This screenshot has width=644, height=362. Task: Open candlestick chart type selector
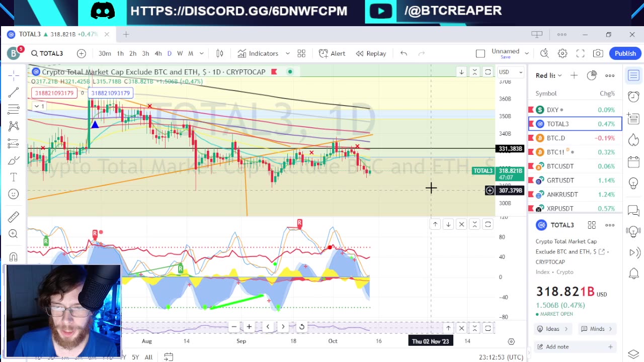click(220, 53)
